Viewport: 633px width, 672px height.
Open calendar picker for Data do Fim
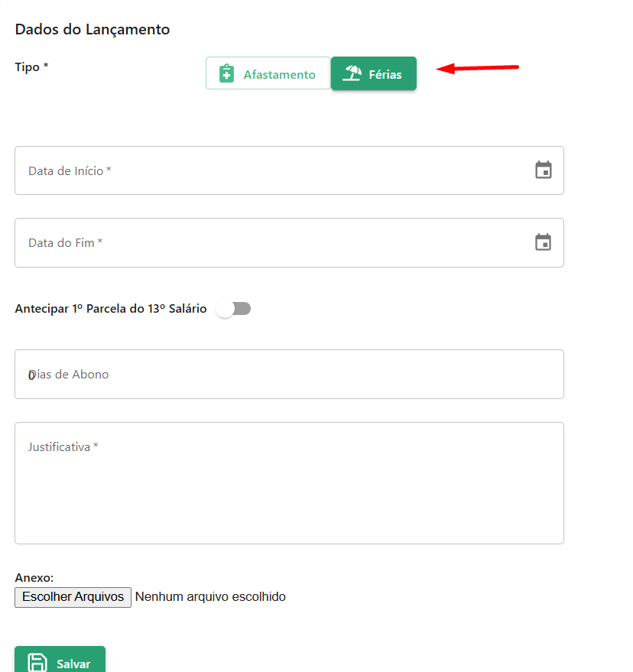(544, 242)
